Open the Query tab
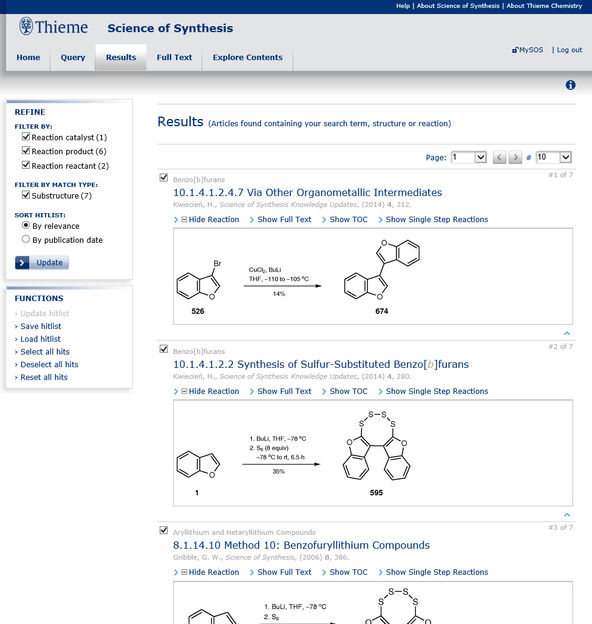 (73, 57)
